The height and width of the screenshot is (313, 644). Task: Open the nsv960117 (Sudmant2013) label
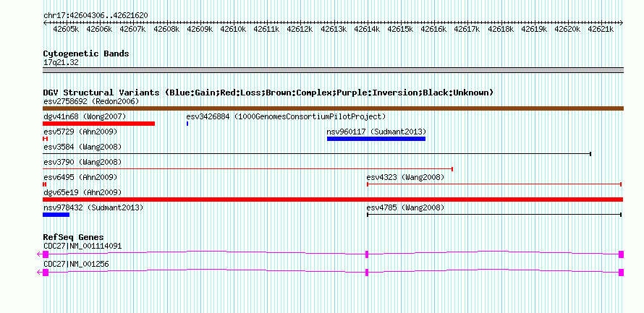(x=376, y=132)
